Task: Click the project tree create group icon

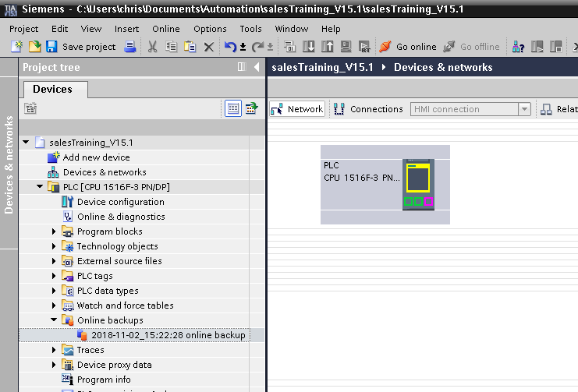Action: click(30, 108)
